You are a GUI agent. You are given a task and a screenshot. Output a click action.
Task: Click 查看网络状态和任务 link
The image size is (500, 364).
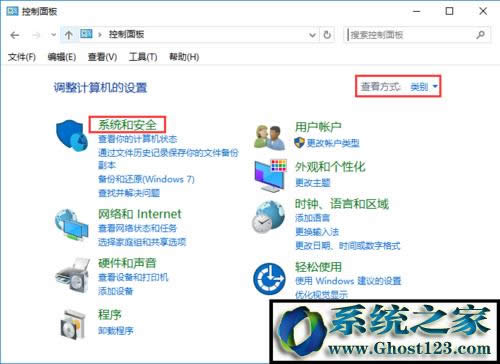(x=137, y=228)
